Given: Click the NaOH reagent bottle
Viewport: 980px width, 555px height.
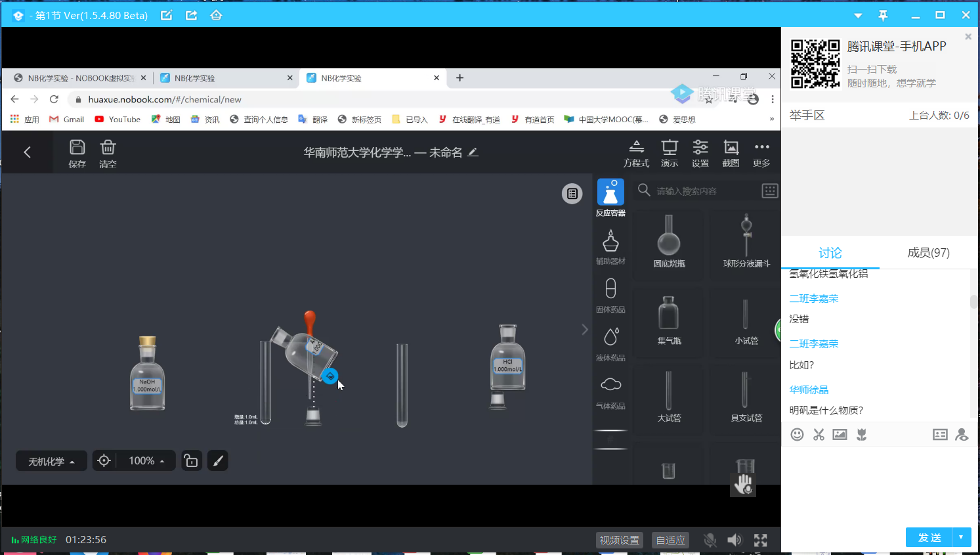Looking at the screenshot, I should [x=148, y=374].
